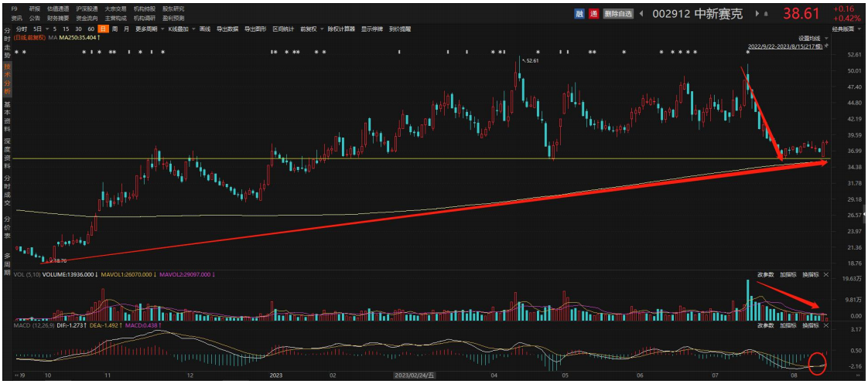This screenshot has width=868, height=384.
Task: Open the 前复权 adjustment dropdown
Action: point(310,29)
